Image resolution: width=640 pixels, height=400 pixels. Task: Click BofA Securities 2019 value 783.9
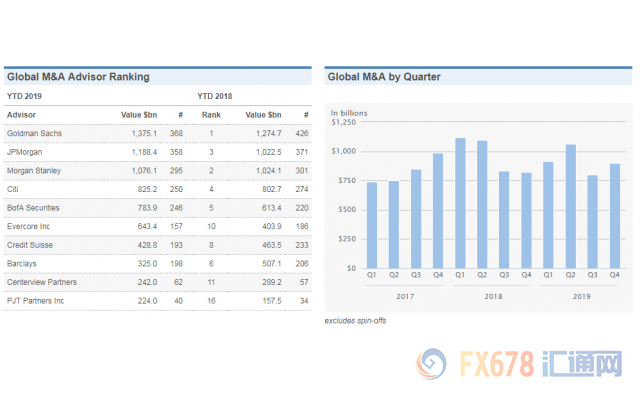[x=147, y=208]
